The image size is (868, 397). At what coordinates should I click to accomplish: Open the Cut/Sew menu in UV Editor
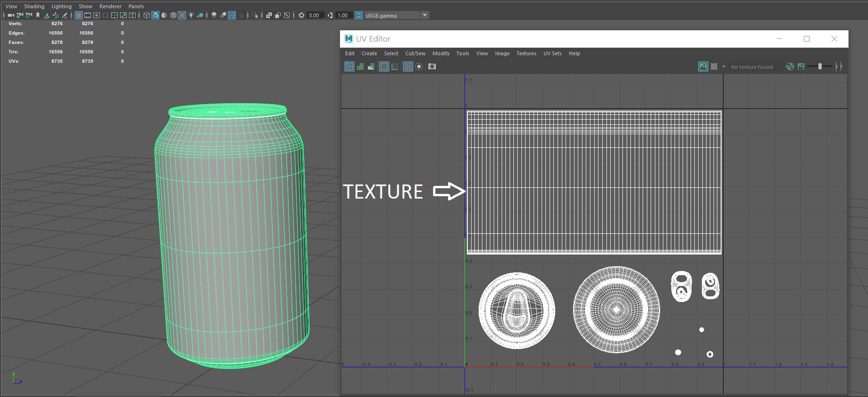coord(415,53)
